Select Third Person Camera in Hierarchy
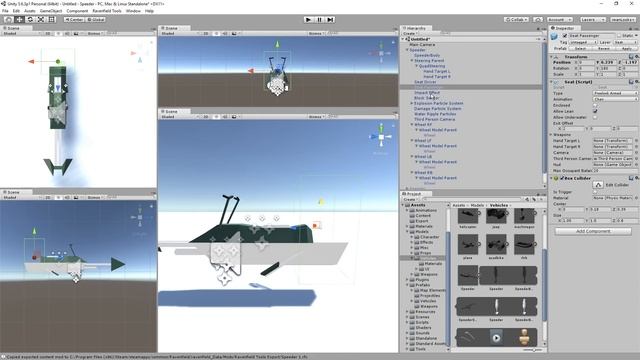Viewport: 640px width, 360px height. coord(434,119)
